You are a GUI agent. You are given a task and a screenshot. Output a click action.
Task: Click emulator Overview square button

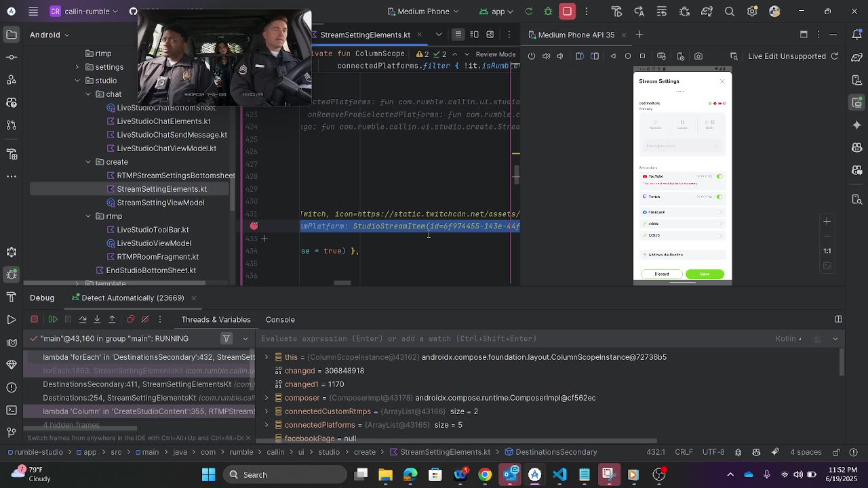pyautogui.click(x=643, y=56)
